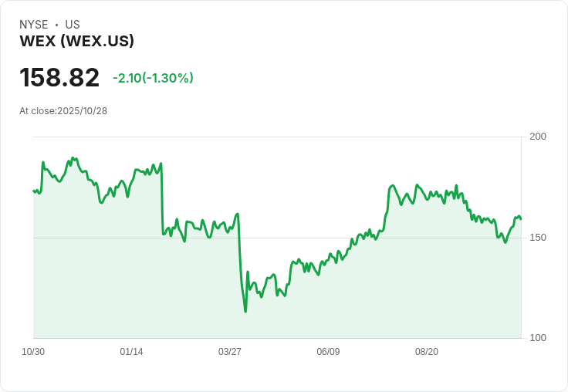The image size is (568, 392).
Task: Click the US market label
Action: [73, 25]
